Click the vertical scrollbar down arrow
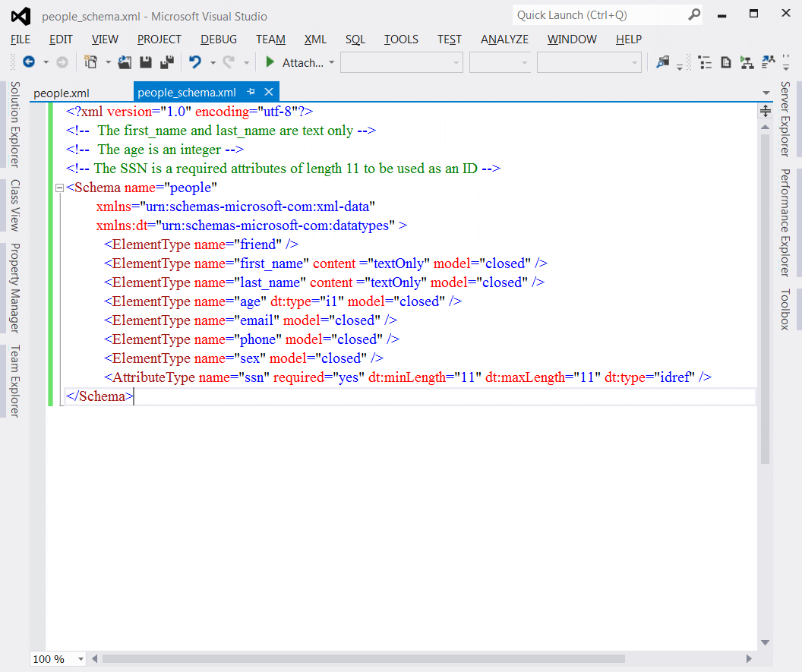Screen dimensions: 802x672 [766, 642]
